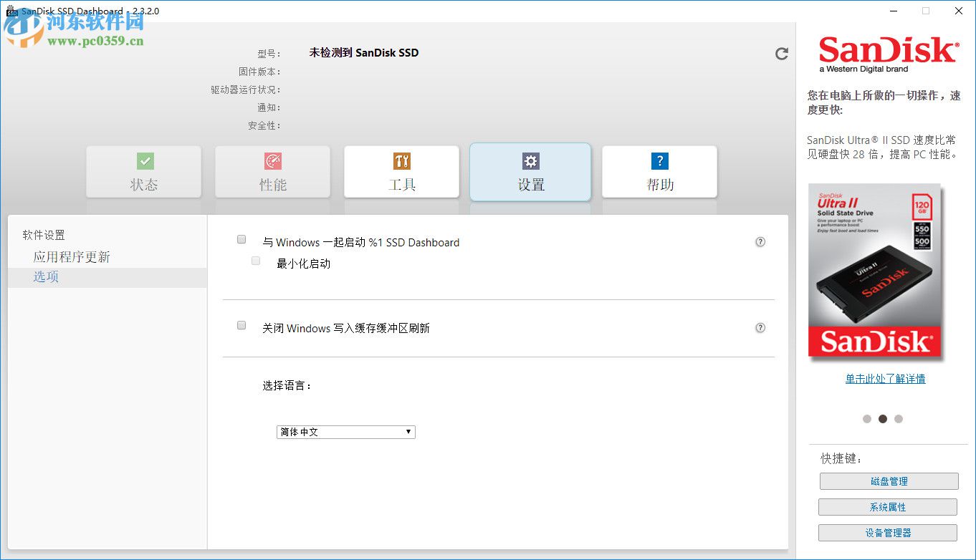Screen dimensions: 976x560
Task: Open help tooltip beside write cache option
Action: point(760,328)
